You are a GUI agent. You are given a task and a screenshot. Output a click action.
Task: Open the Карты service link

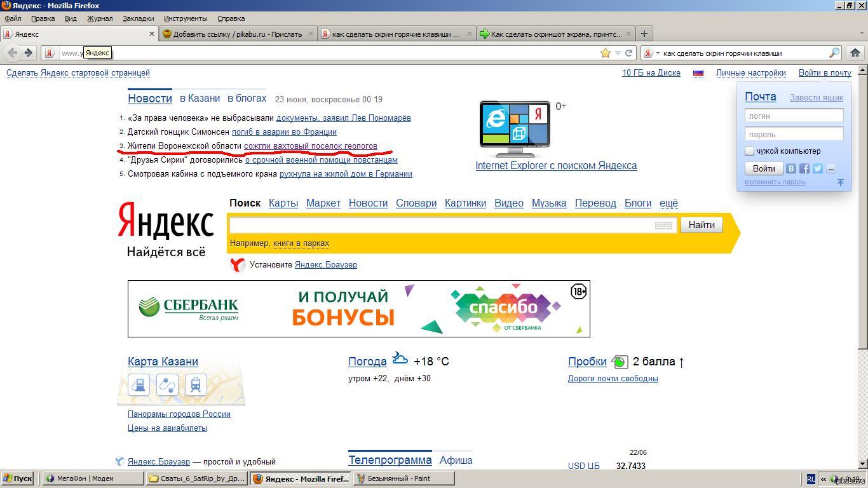point(283,203)
